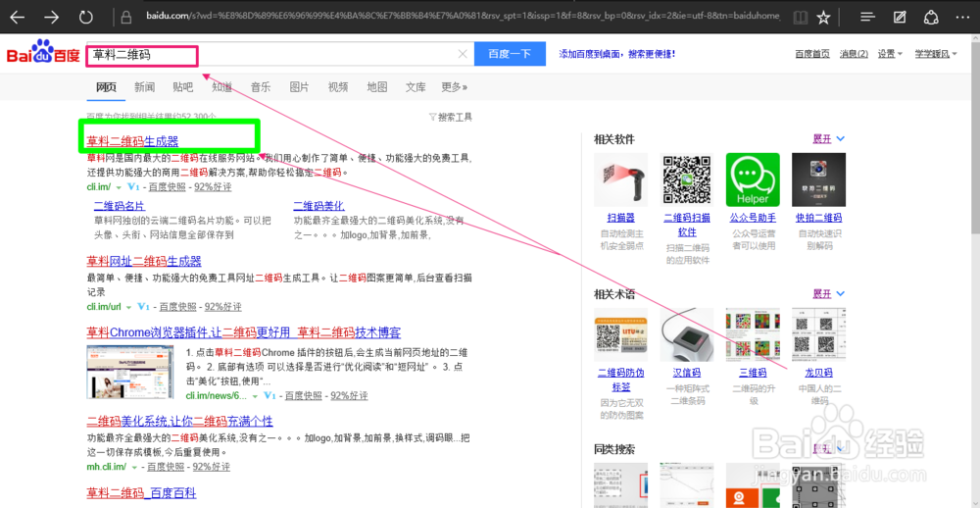980x508 pixels.
Task: Click the Baidu logo
Action: coord(43,52)
